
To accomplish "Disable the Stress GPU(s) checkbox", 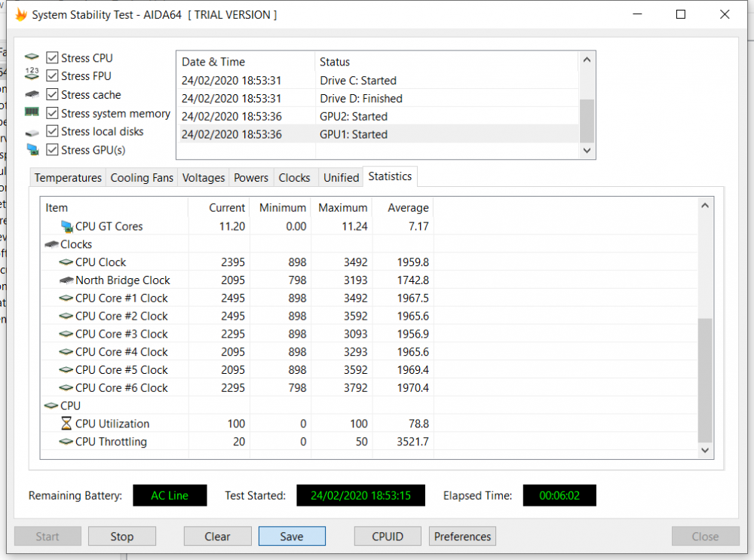I will 52,150.
